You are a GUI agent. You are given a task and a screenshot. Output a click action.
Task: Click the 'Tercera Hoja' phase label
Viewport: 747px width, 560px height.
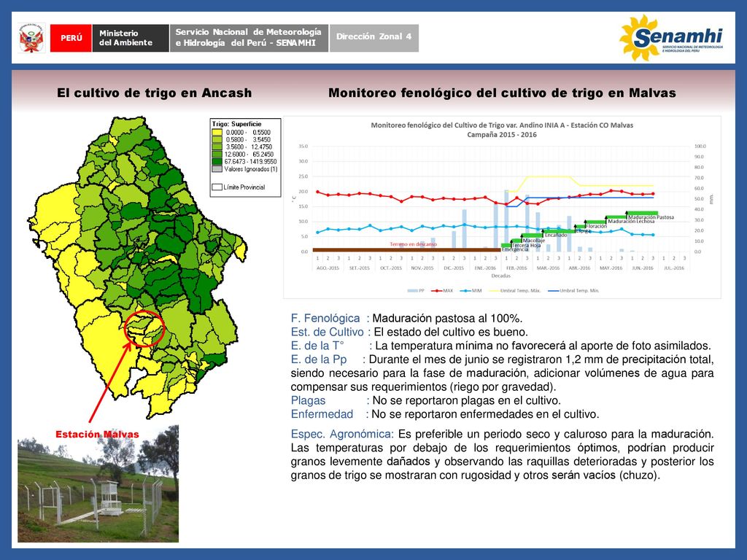coord(526,245)
